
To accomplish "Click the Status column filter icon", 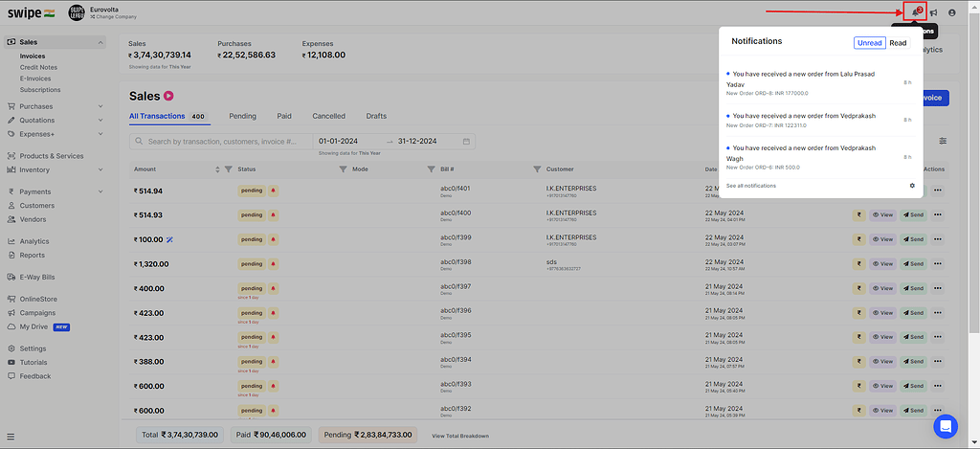I will pyautogui.click(x=228, y=169).
